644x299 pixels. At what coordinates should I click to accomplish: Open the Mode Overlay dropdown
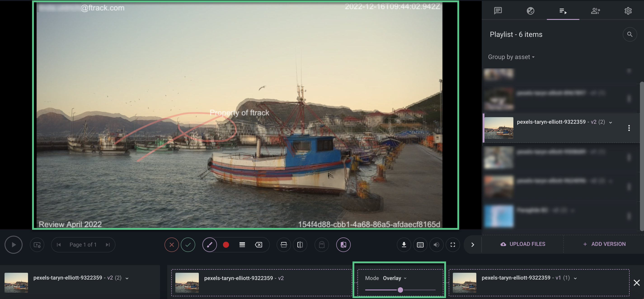pyautogui.click(x=395, y=278)
